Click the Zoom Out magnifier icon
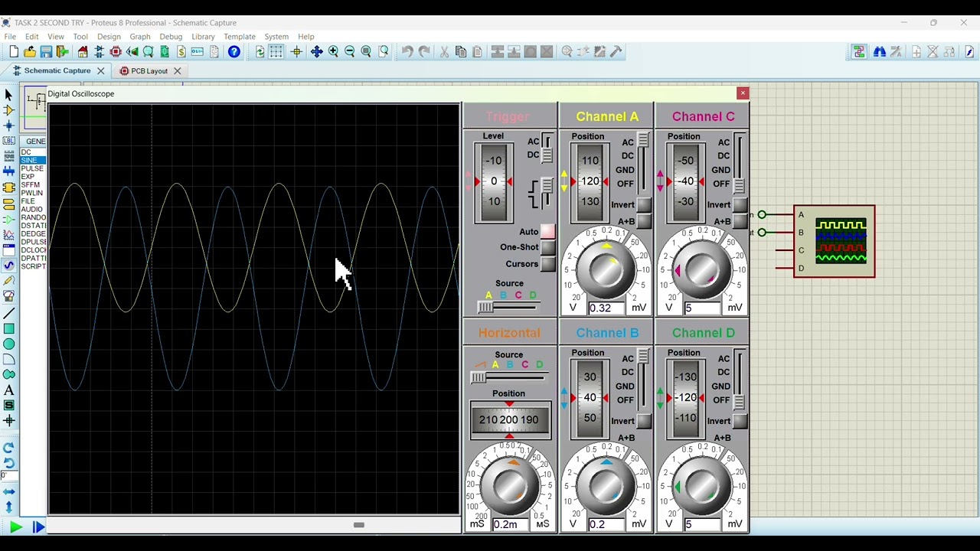Image resolution: width=980 pixels, height=551 pixels. pos(350,51)
